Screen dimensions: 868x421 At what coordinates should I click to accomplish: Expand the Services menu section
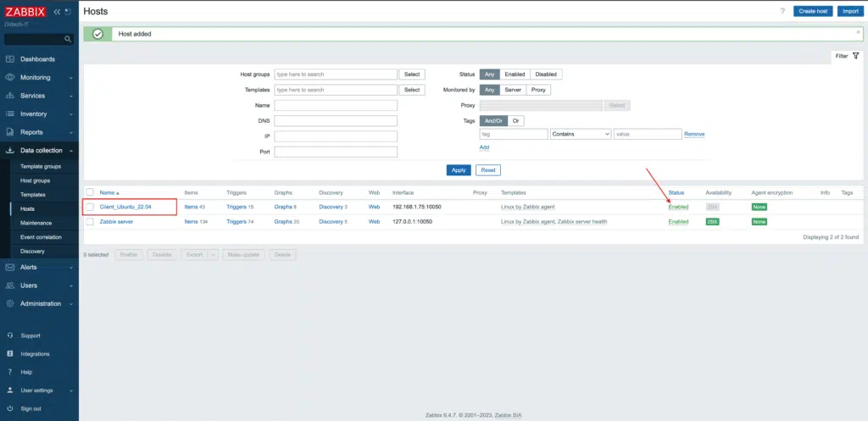coord(71,97)
